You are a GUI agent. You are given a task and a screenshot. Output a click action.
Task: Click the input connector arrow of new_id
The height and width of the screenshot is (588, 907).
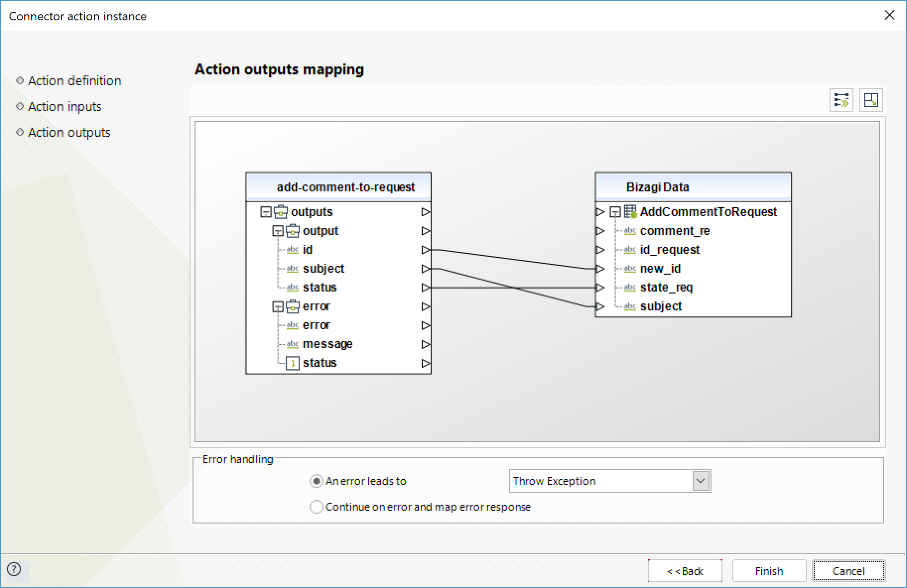click(x=600, y=268)
